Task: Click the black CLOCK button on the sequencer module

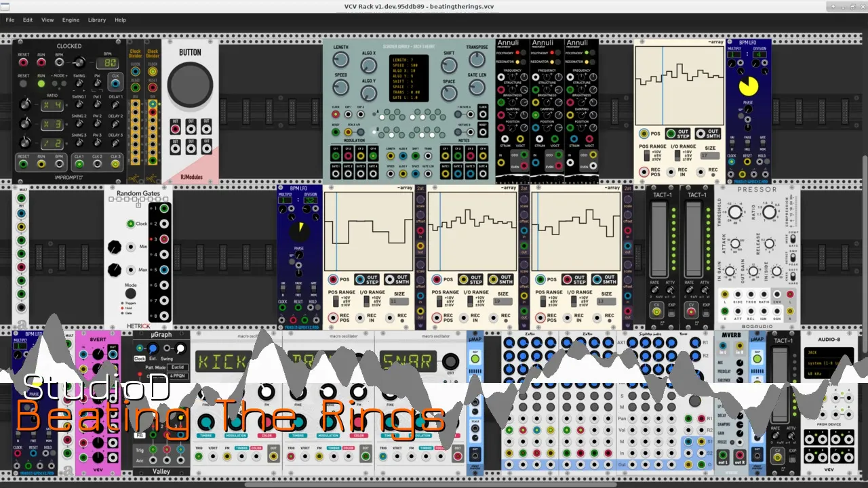Action: click(483, 114)
